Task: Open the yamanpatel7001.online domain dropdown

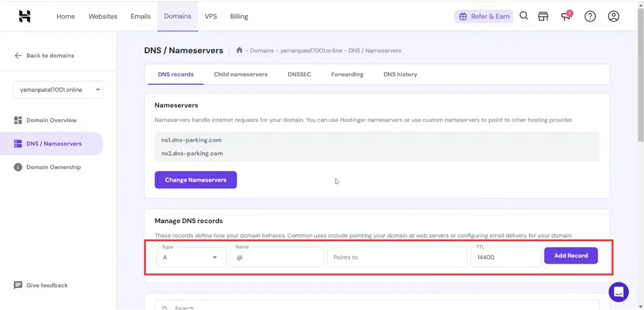Action: [58, 90]
